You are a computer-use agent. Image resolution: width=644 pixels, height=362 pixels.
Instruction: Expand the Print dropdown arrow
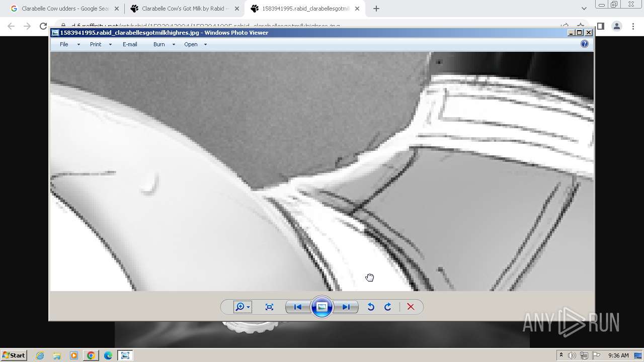coord(110,44)
